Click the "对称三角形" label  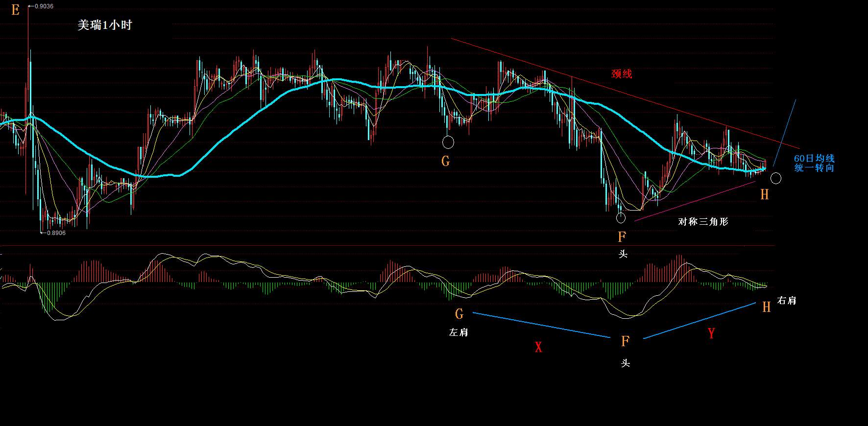pyautogui.click(x=703, y=222)
